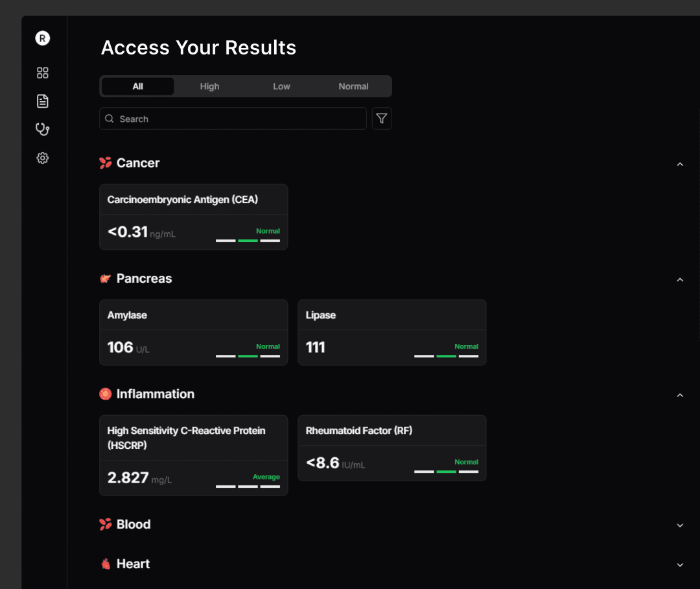
Task: Open the Carcinoembryonic Antigen (CEA) result card
Action: point(193,217)
